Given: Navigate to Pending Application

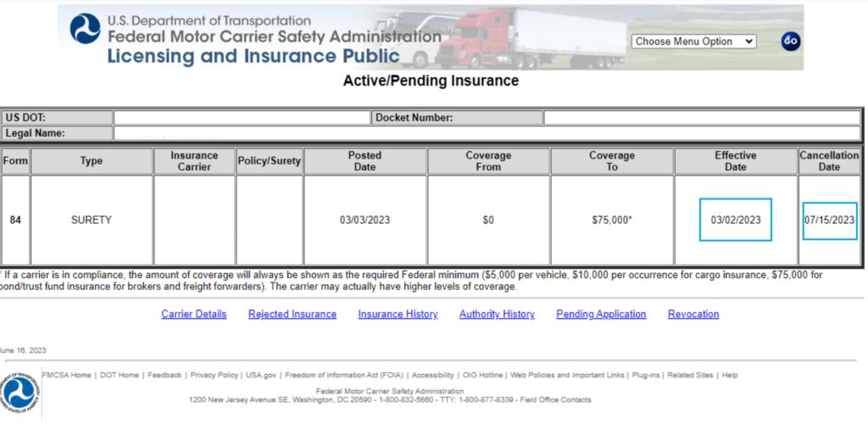Looking at the screenshot, I should point(601,314).
